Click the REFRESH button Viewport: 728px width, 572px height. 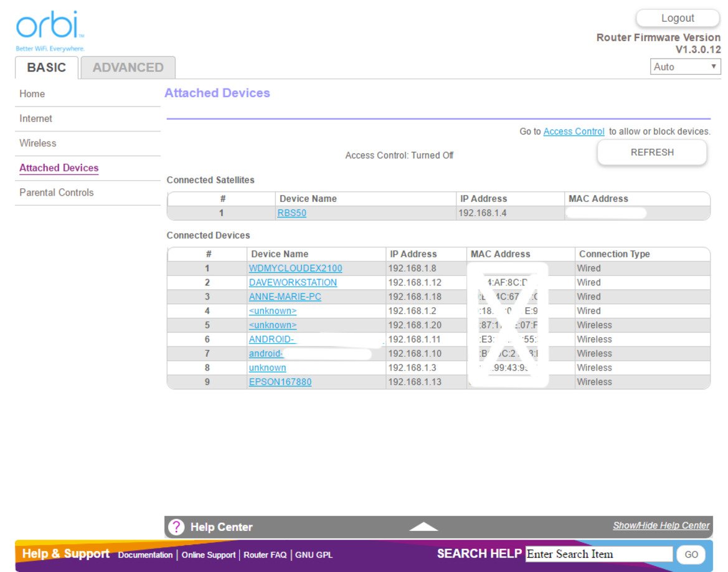(x=652, y=153)
